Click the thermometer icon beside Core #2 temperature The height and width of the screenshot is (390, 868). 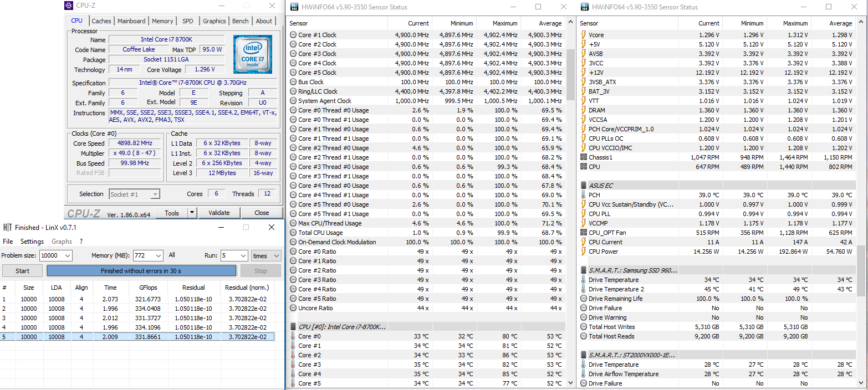click(x=293, y=355)
